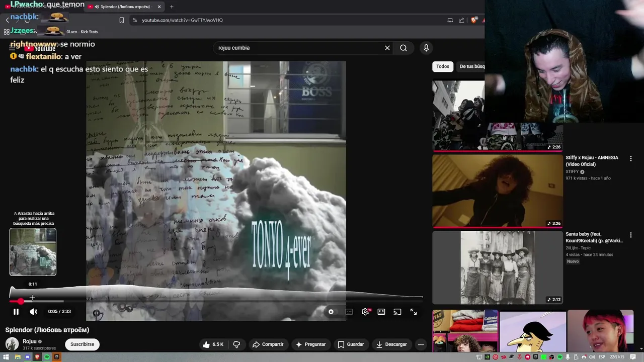
Task: Run the search with magnifier icon
Action: coord(404,48)
